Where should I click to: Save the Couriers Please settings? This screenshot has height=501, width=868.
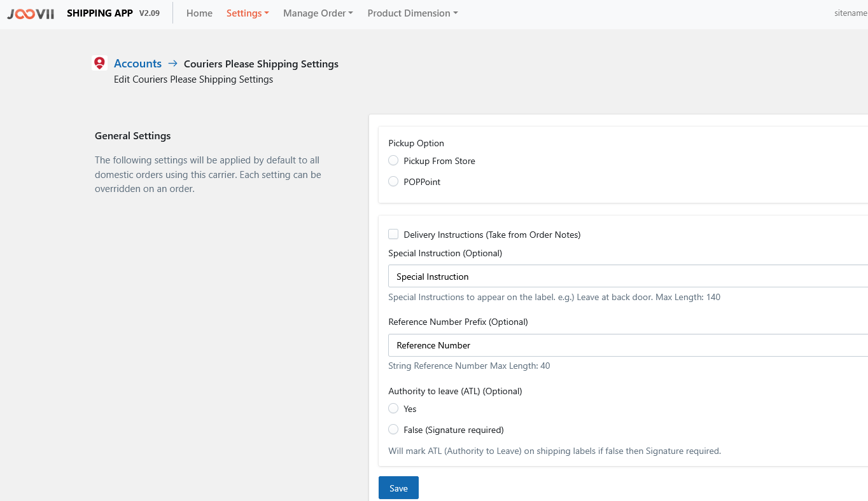[398, 488]
